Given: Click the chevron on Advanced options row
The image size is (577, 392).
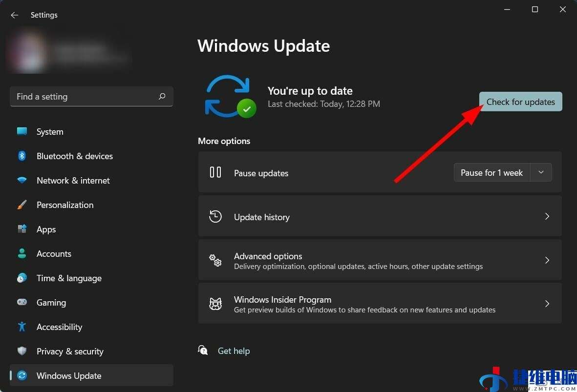Looking at the screenshot, I should pos(547,260).
